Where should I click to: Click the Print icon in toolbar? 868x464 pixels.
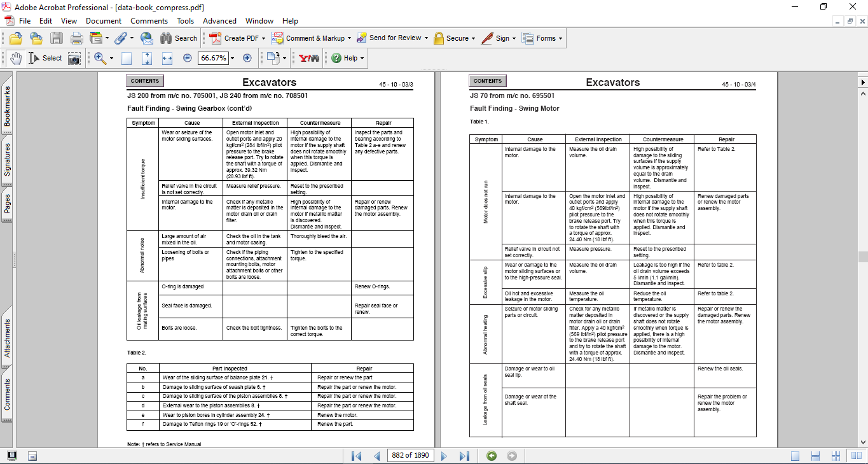[76, 38]
